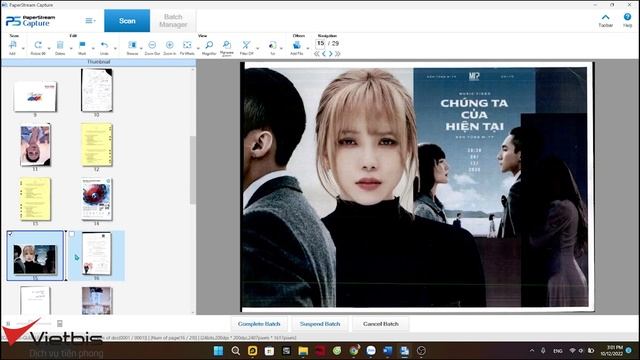The image size is (640, 360).
Task: Click the Browse view icon
Action: point(132,45)
